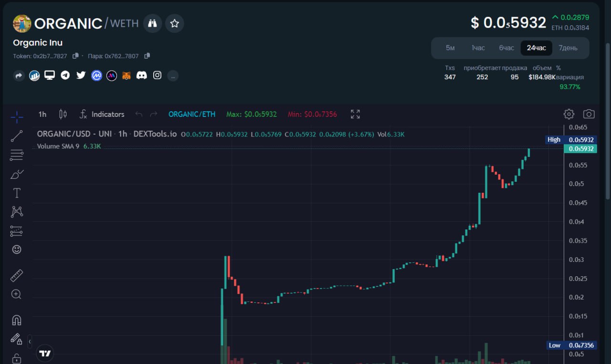Click the page vertical scrollbar
Screen dimensions: 611x364
click(608, 121)
